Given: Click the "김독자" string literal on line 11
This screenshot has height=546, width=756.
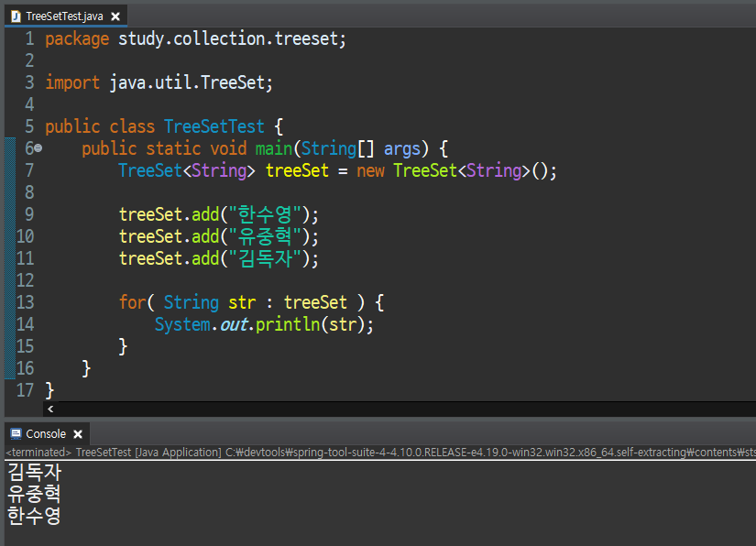Looking at the screenshot, I should click(265, 258).
